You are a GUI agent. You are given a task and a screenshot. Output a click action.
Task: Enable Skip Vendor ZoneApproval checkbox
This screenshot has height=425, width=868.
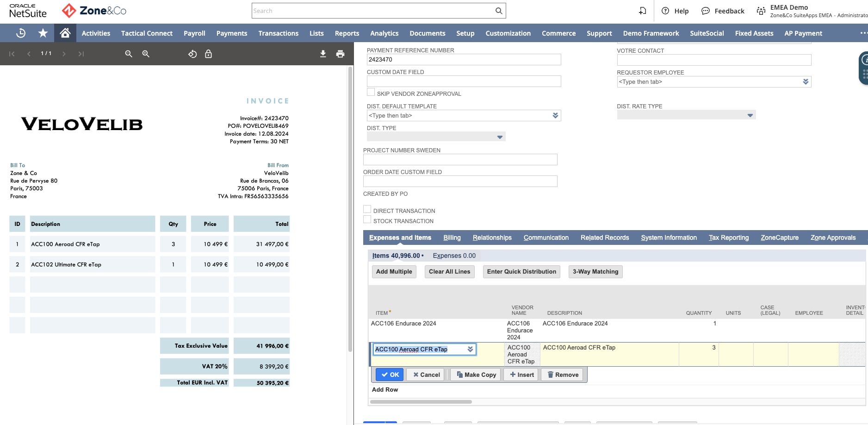(371, 92)
